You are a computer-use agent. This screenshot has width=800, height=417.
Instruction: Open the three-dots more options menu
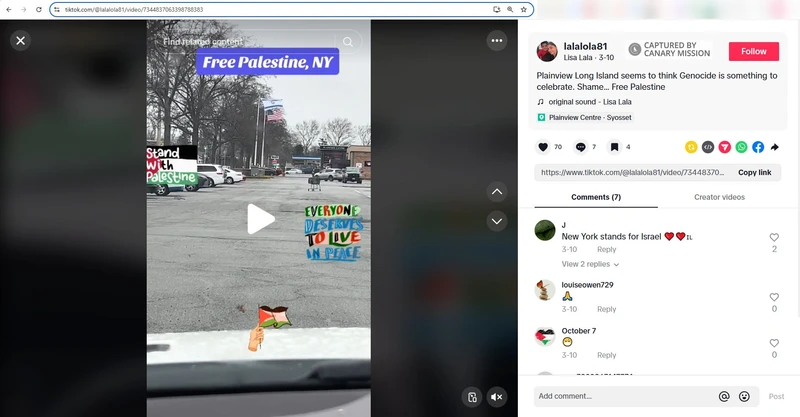[x=497, y=40]
